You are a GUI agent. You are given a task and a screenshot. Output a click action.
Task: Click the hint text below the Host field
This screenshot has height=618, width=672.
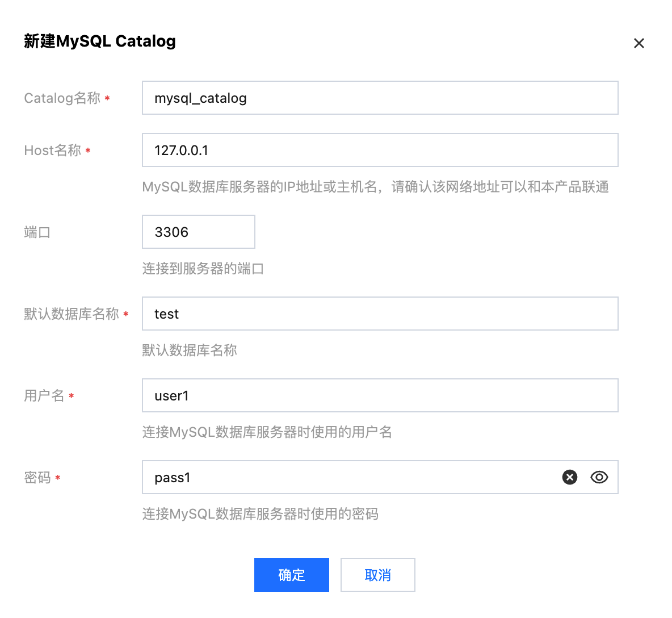375,187
